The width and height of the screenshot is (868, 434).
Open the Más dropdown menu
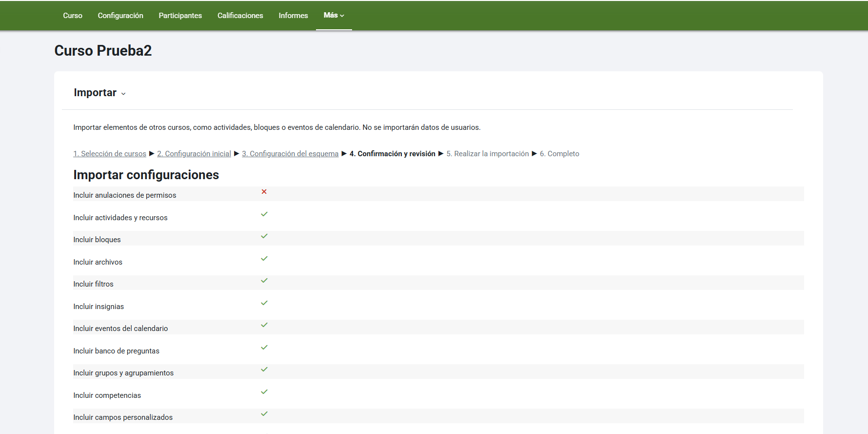(334, 16)
